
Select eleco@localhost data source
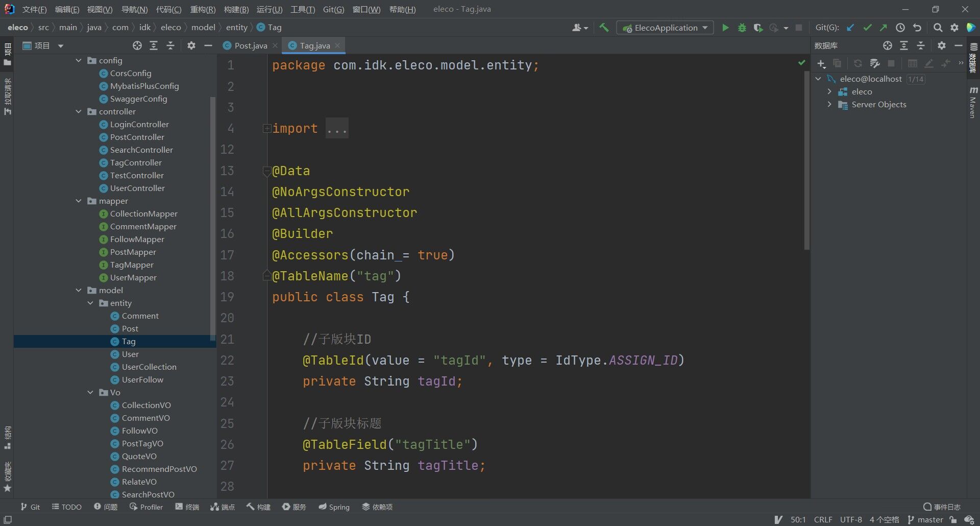click(871, 79)
